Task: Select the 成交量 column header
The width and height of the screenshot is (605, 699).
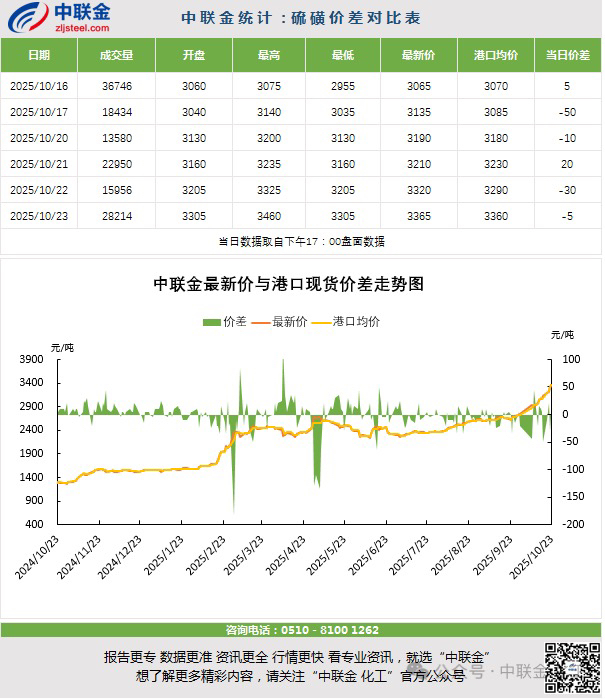Action: click(x=116, y=55)
